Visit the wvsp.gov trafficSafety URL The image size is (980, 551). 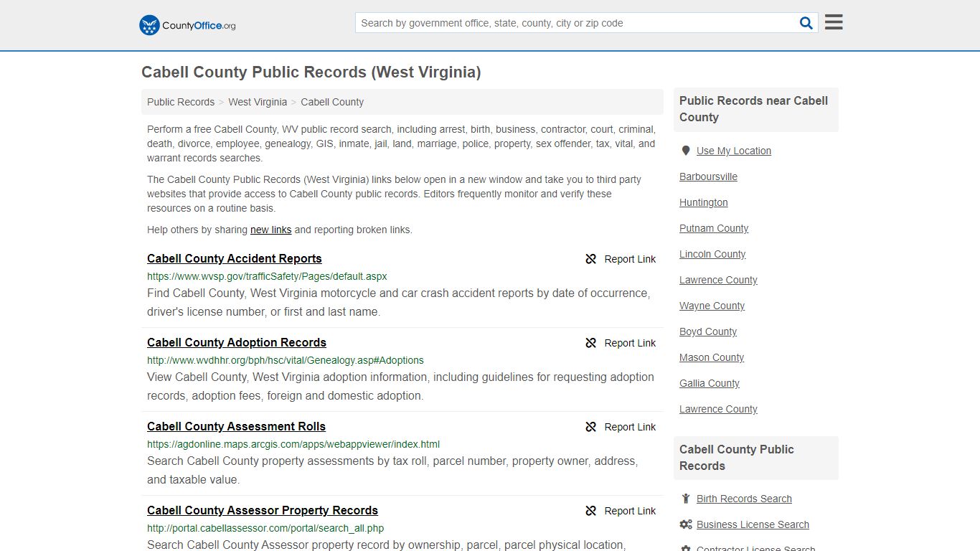pyautogui.click(x=267, y=276)
